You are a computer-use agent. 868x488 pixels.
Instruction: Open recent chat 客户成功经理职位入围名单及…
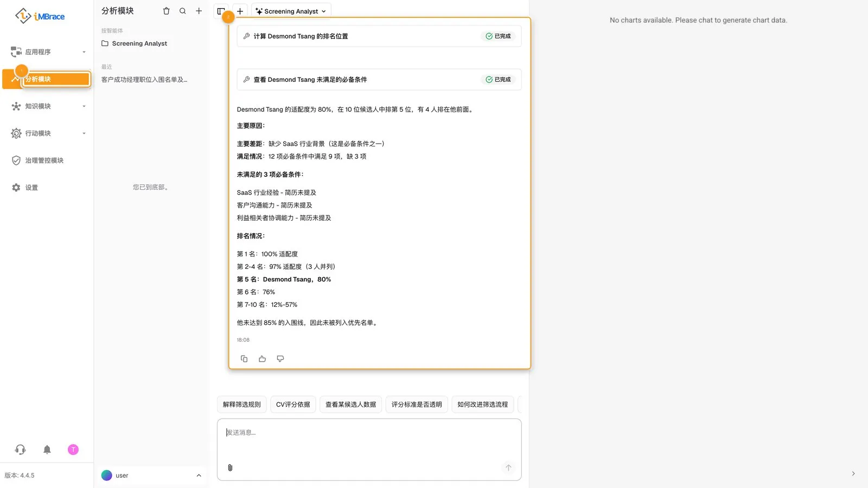coord(144,80)
